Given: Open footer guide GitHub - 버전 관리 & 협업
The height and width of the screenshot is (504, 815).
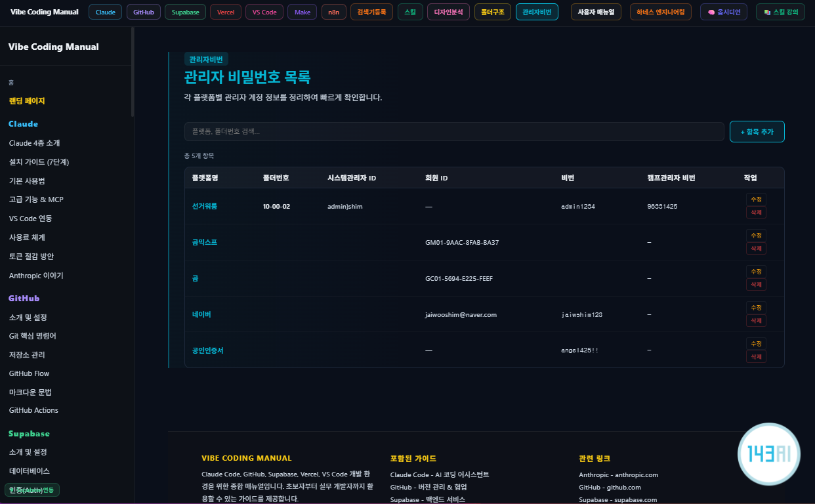Looking at the screenshot, I should [429, 488].
